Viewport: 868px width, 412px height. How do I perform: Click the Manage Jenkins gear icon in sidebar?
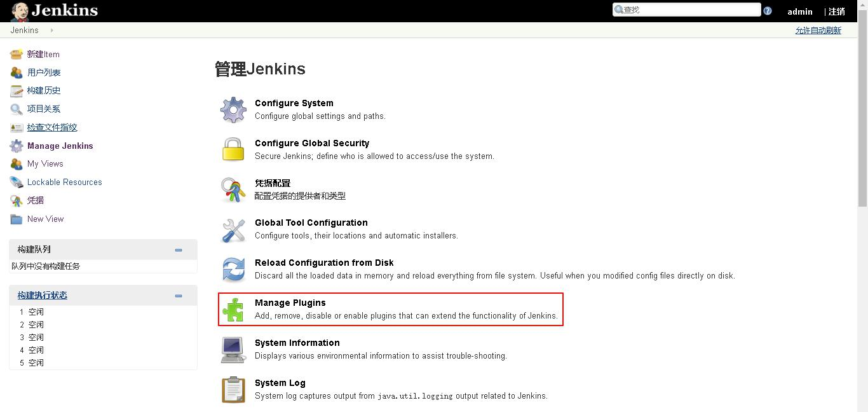(17, 146)
